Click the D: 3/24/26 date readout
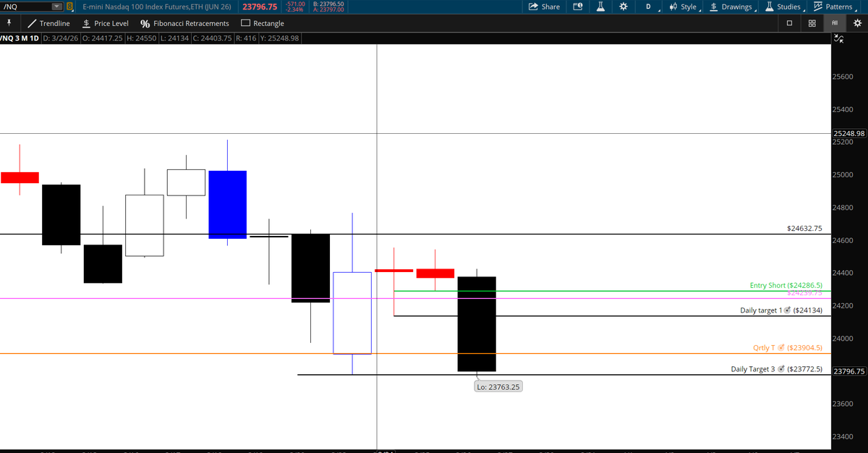 61,38
